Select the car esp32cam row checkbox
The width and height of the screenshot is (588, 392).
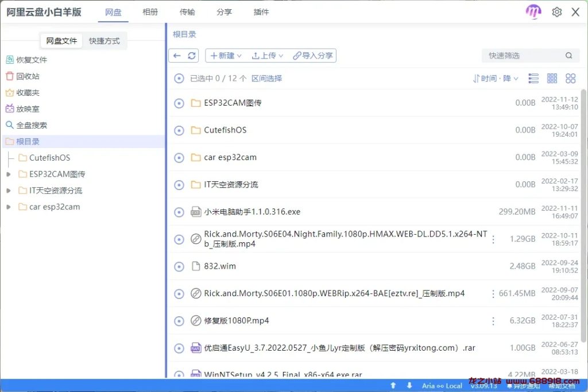[x=179, y=158]
